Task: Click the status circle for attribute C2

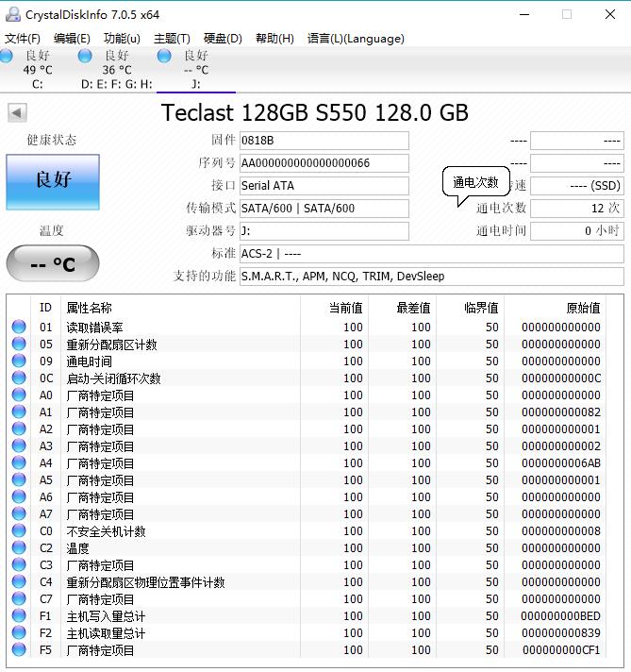Action: coord(19,547)
